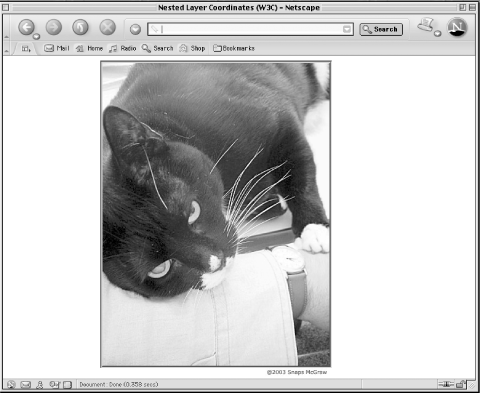The height and width of the screenshot is (393, 481).
Task: Open Instant Messenger icon in status bar
Action: pyautogui.click(x=54, y=385)
